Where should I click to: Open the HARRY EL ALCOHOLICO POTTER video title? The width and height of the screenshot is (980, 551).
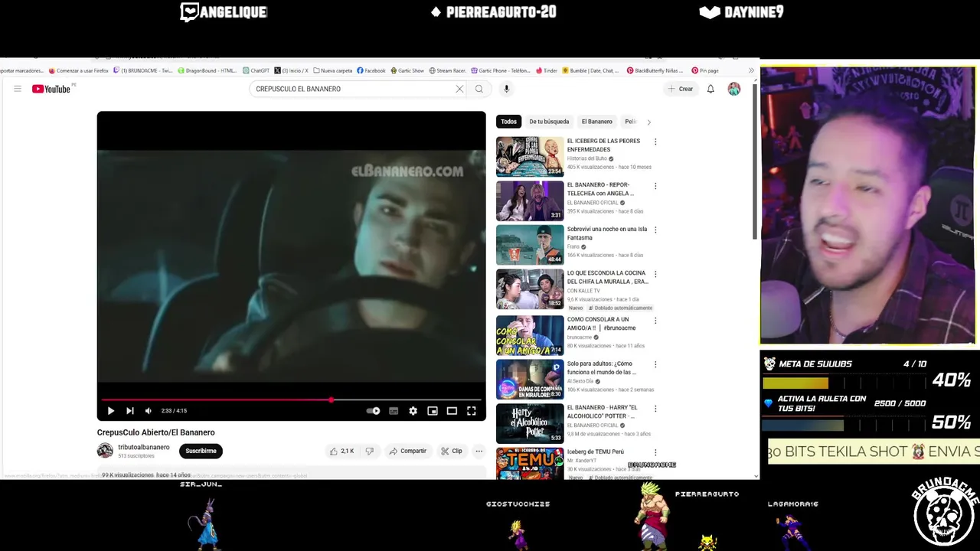(602, 412)
